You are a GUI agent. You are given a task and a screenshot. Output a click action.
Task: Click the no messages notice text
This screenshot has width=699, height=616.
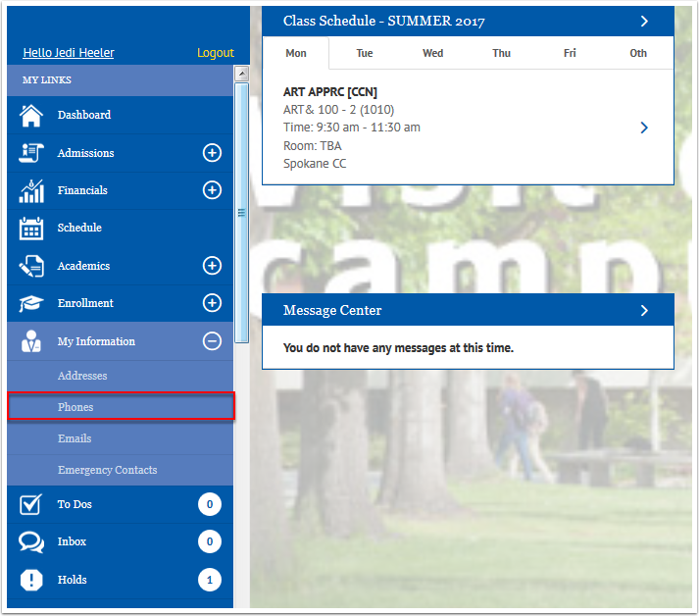click(398, 348)
